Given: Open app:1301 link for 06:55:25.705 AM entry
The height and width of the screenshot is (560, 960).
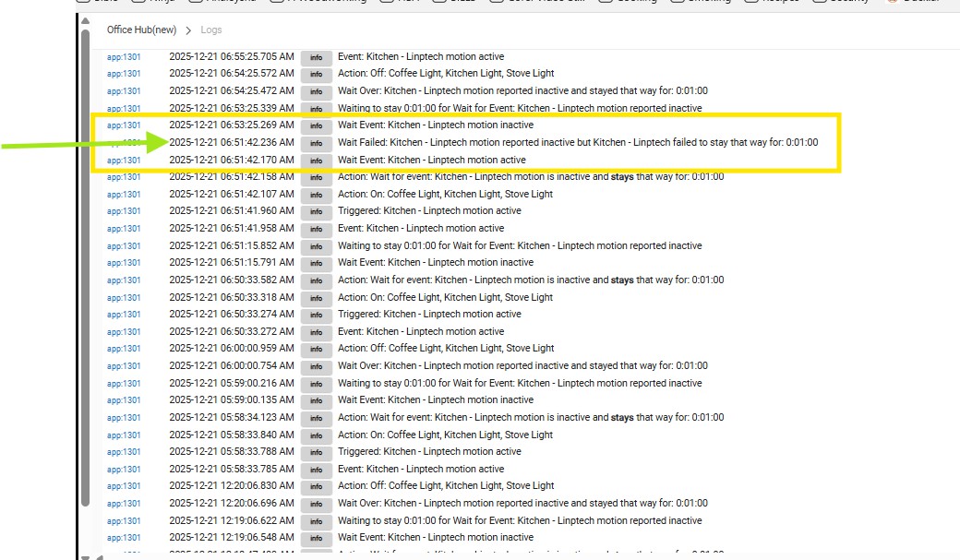Looking at the screenshot, I should 124,57.
